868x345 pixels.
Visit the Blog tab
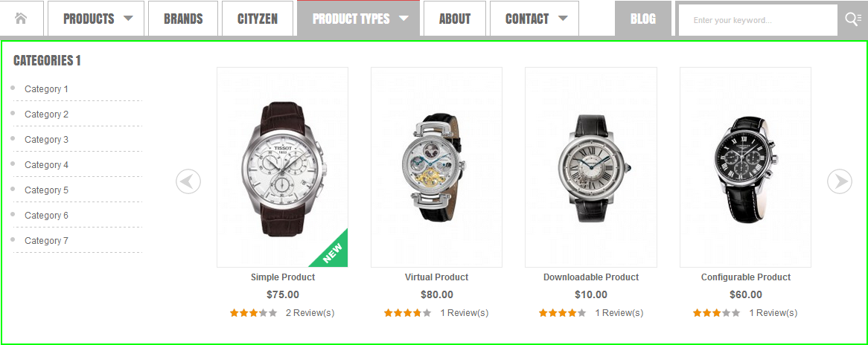[642, 19]
